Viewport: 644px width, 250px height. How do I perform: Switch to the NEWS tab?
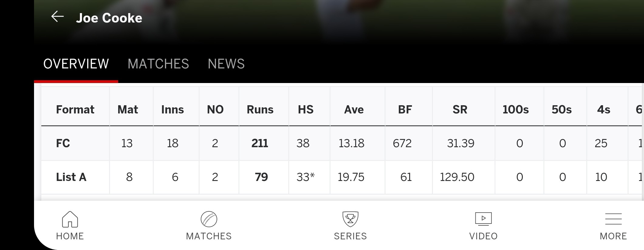226,64
